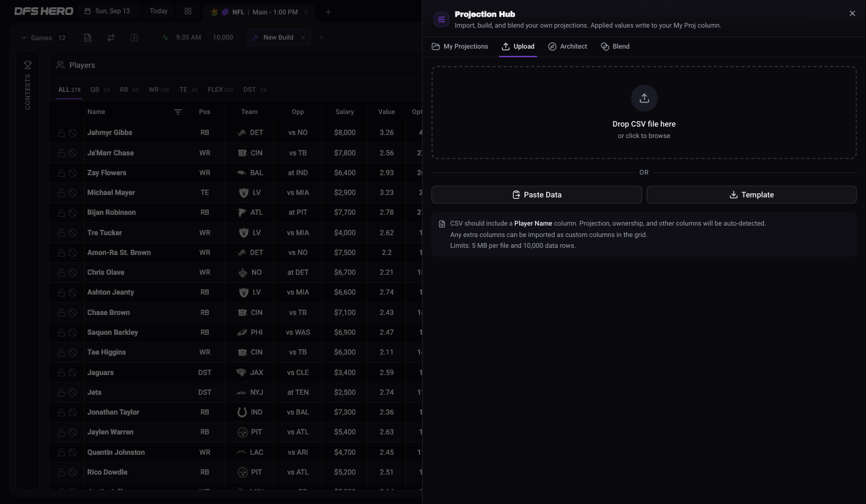Image resolution: width=866 pixels, height=504 pixels.
Task: Click the Jaguars DST row name
Action: click(x=100, y=373)
